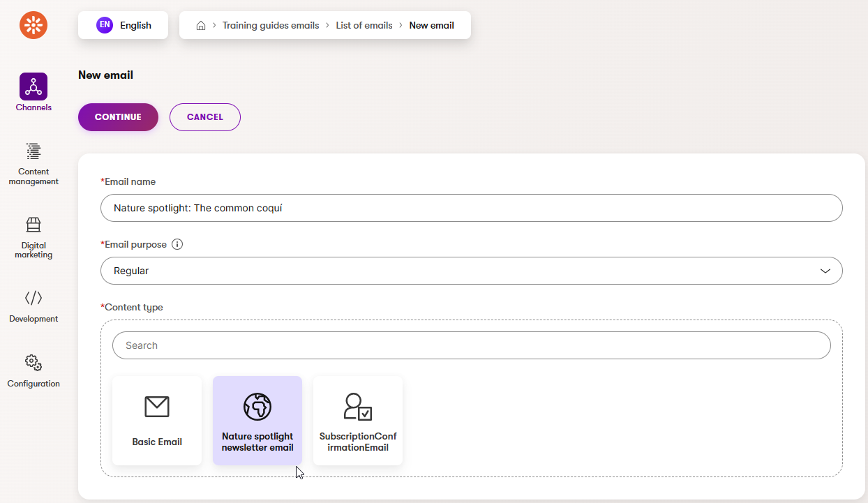Open the Development section
This screenshot has height=503, width=868.
tap(33, 306)
